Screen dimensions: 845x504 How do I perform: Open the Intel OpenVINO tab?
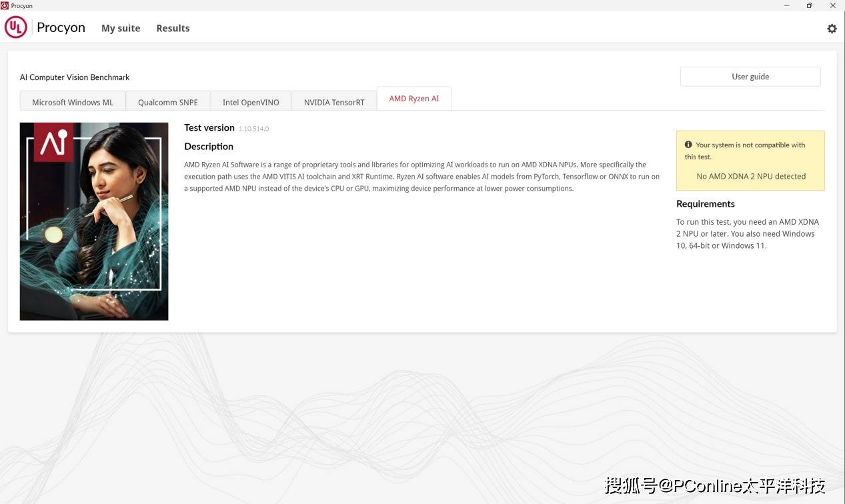(x=251, y=102)
